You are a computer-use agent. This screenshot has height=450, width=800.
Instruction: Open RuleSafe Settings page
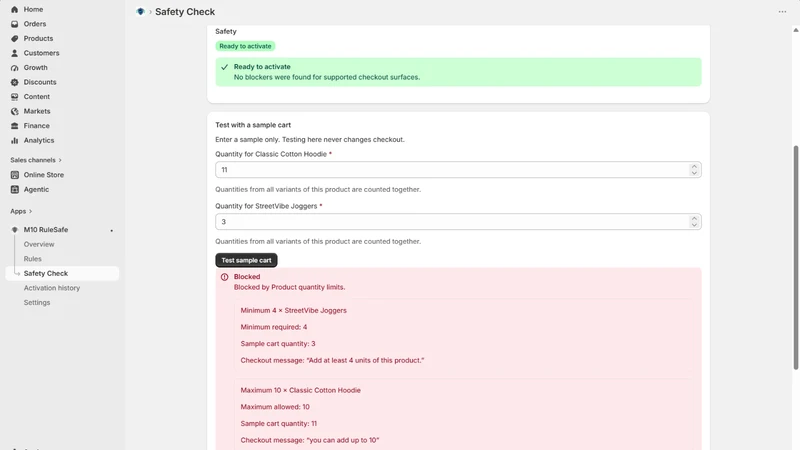pos(37,303)
